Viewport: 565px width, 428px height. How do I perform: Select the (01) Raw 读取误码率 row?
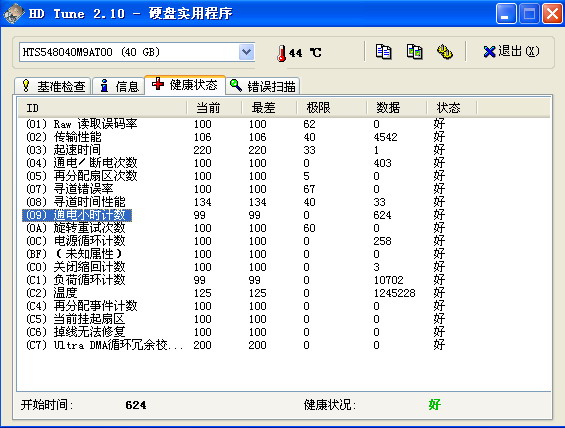pyautogui.click(x=284, y=124)
